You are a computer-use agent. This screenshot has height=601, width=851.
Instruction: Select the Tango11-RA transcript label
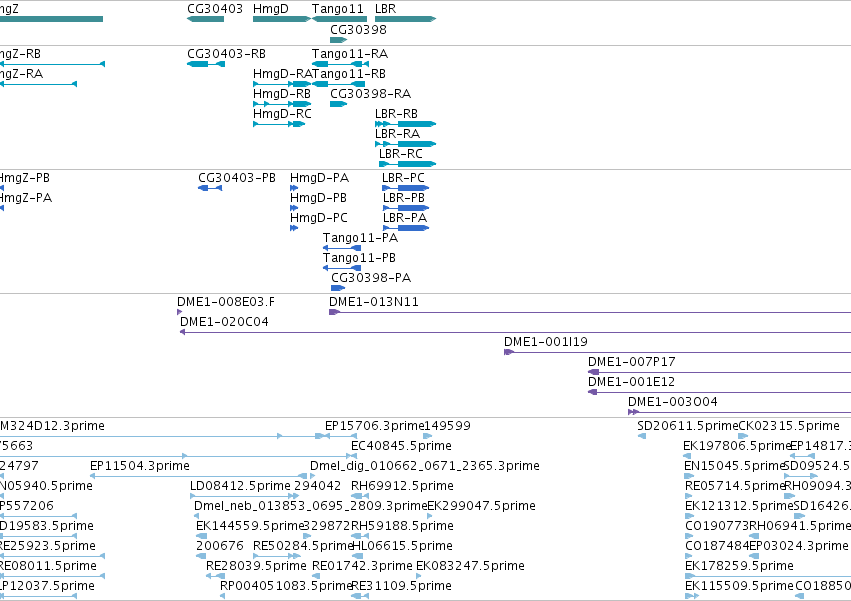click(x=350, y=54)
